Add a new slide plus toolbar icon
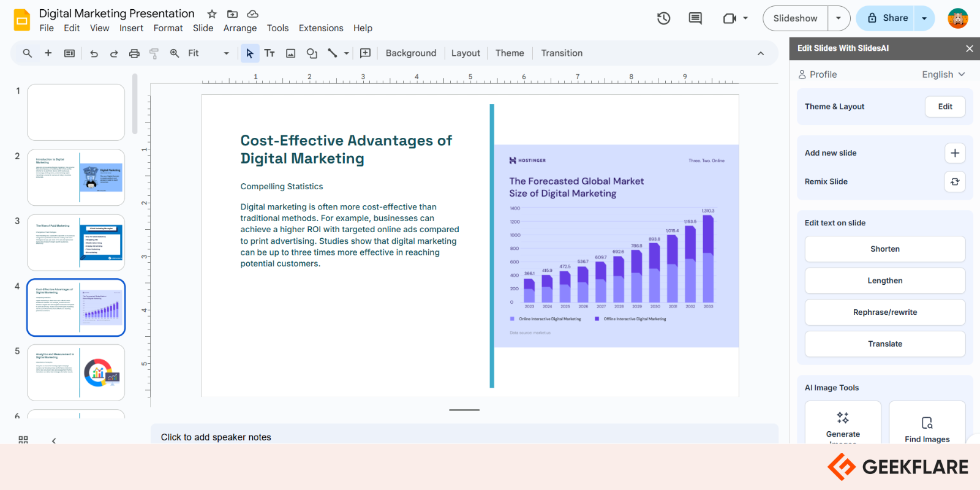Viewport: 980px width, 490px height. (x=48, y=53)
